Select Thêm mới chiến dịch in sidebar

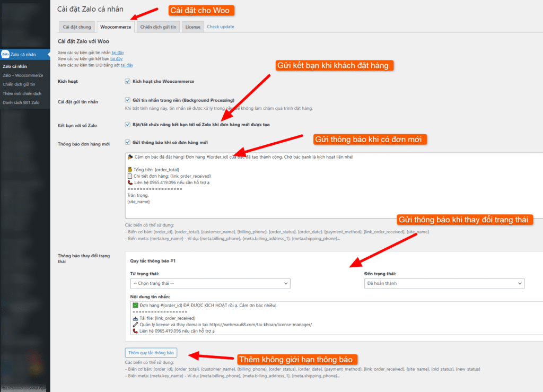(22, 93)
